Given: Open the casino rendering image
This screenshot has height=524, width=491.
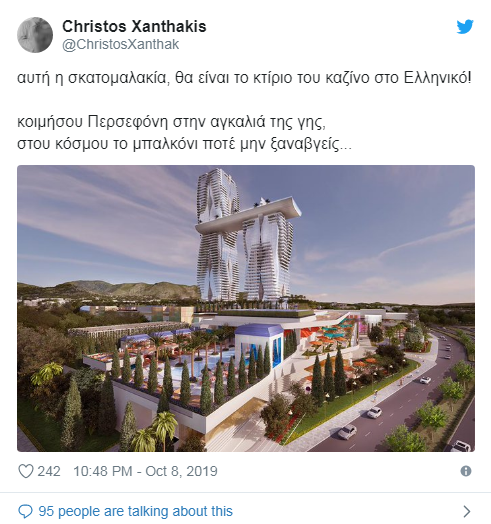Looking at the screenshot, I should 246,308.
